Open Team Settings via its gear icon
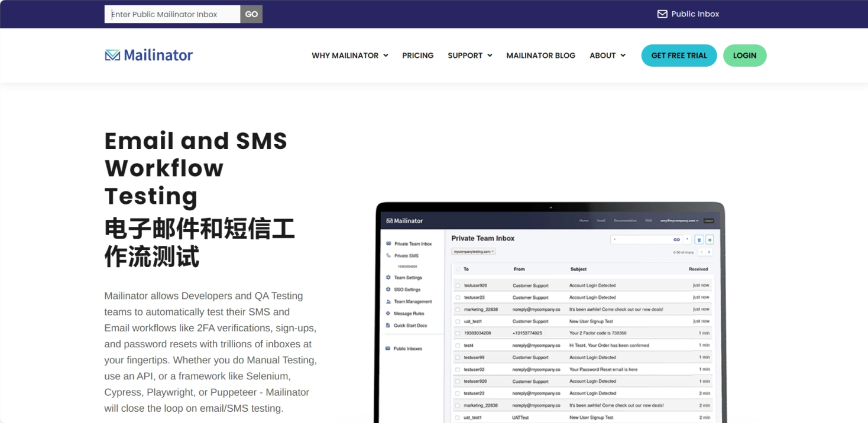The height and width of the screenshot is (423, 868). (x=388, y=277)
